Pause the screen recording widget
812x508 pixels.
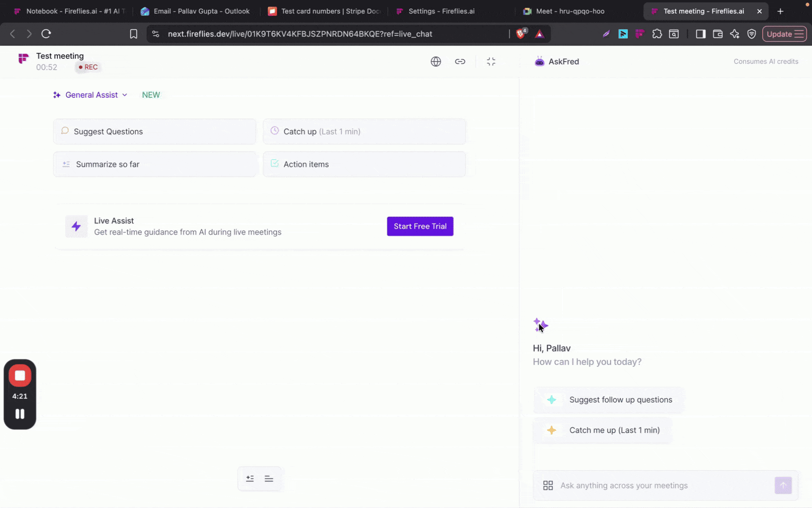point(20,414)
